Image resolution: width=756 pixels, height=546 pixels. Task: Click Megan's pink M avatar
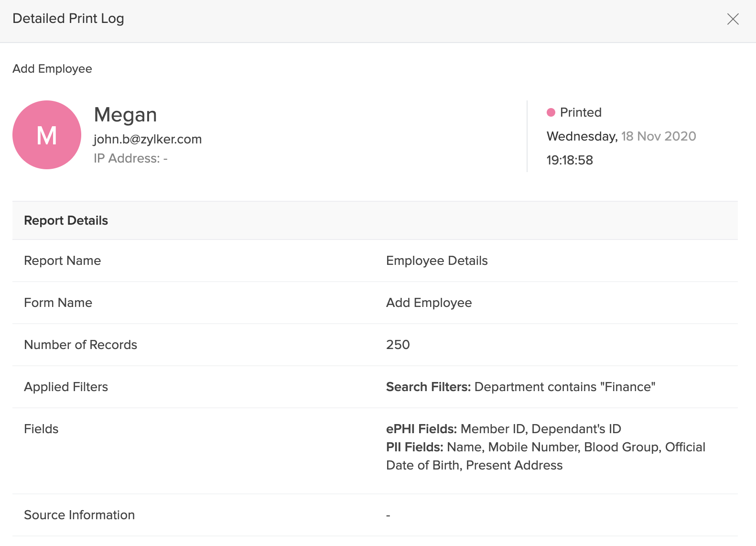(47, 135)
